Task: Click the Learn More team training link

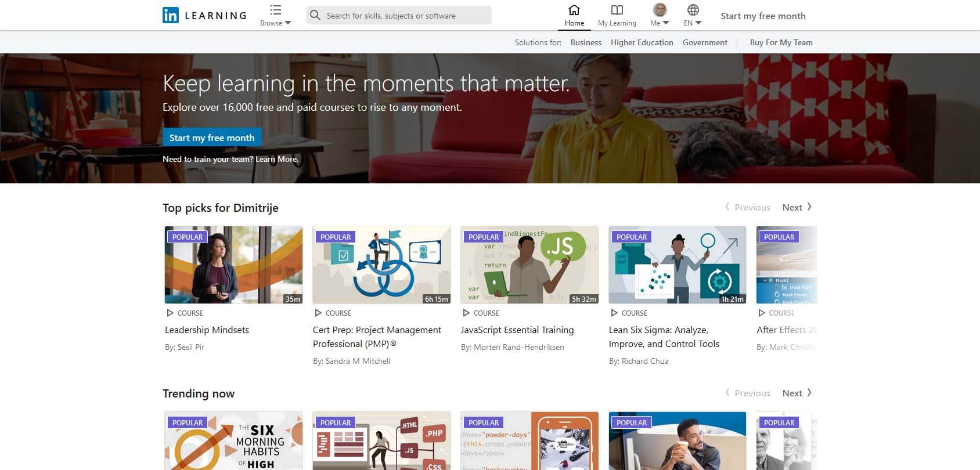Action: pyautogui.click(x=277, y=159)
